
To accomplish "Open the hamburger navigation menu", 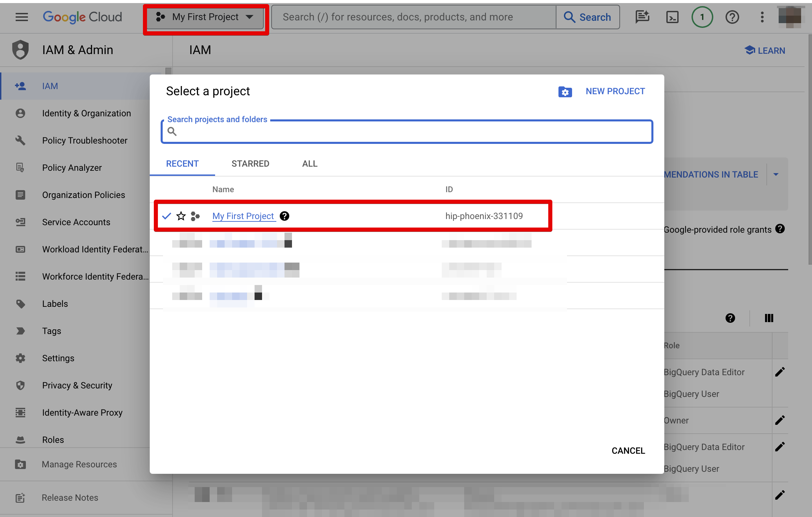I will [x=21, y=17].
